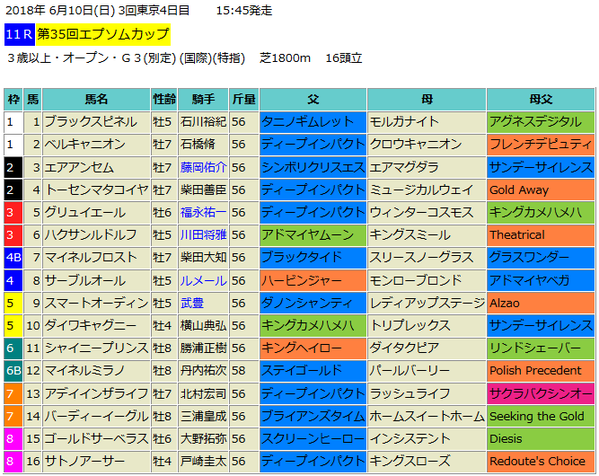Select horse name バーディーイーグル
The image size is (599, 476).
click(x=96, y=416)
